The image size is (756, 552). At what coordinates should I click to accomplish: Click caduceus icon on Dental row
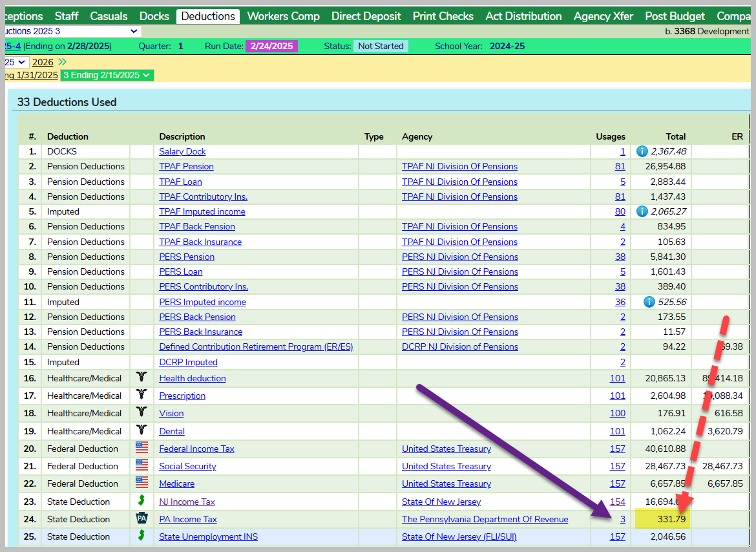(142, 429)
